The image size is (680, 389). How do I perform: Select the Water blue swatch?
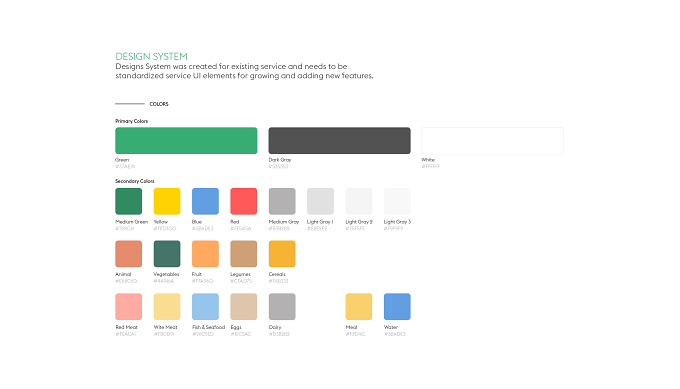[x=397, y=307]
